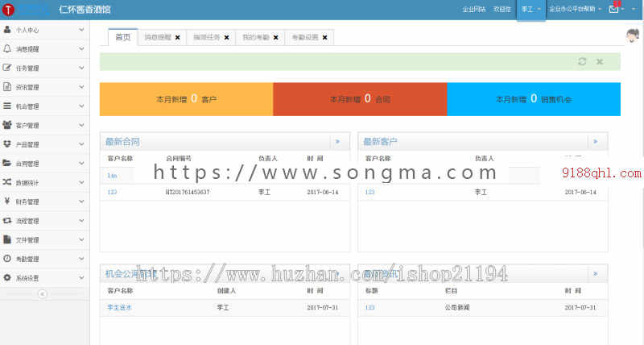Click the list icon for 机会管理
The height and width of the screenshot is (345, 644).
tap(7, 106)
